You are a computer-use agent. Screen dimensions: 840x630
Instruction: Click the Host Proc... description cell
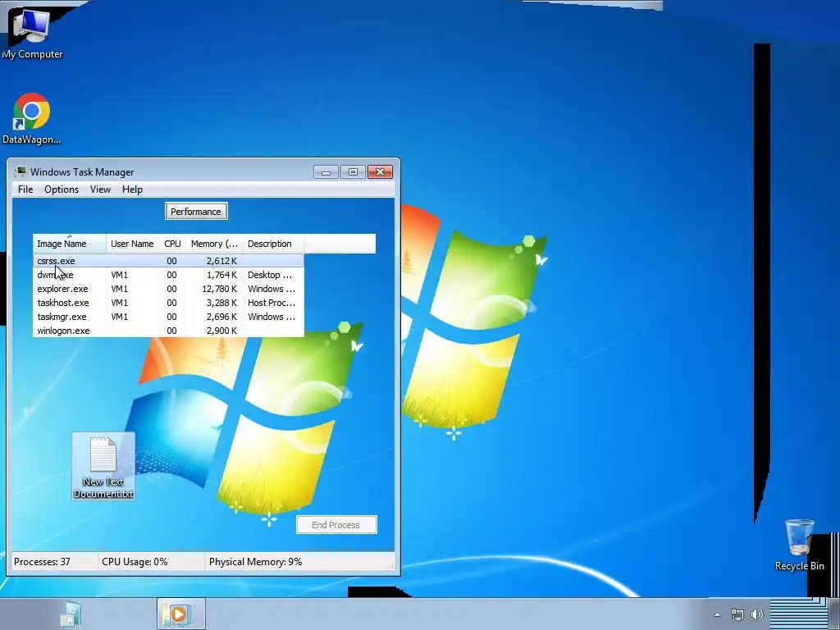(x=272, y=303)
